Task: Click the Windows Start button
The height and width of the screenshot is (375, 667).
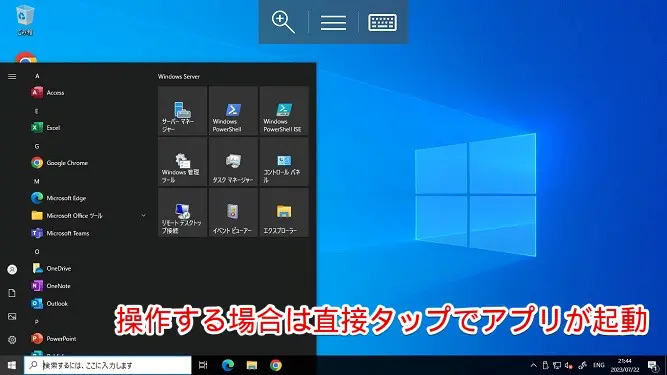Action: click(x=12, y=365)
